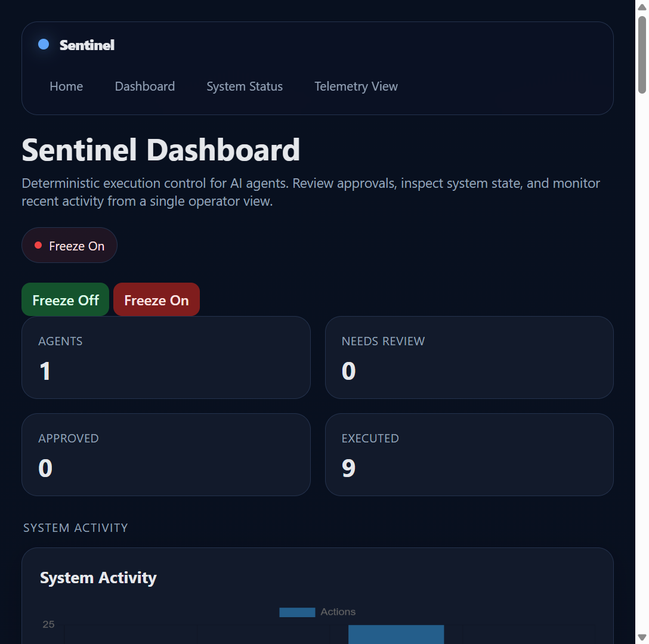Click the System Activity card heading

98,577
